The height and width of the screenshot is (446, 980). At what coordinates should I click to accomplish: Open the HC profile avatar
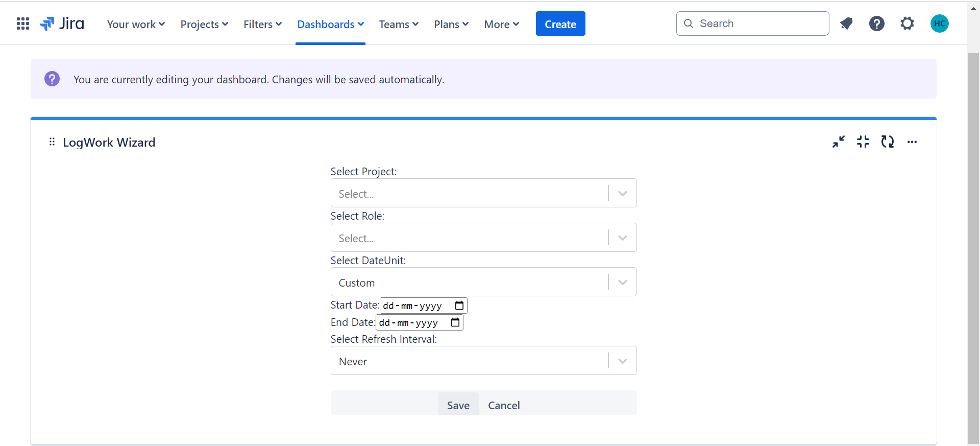point(939,24)
